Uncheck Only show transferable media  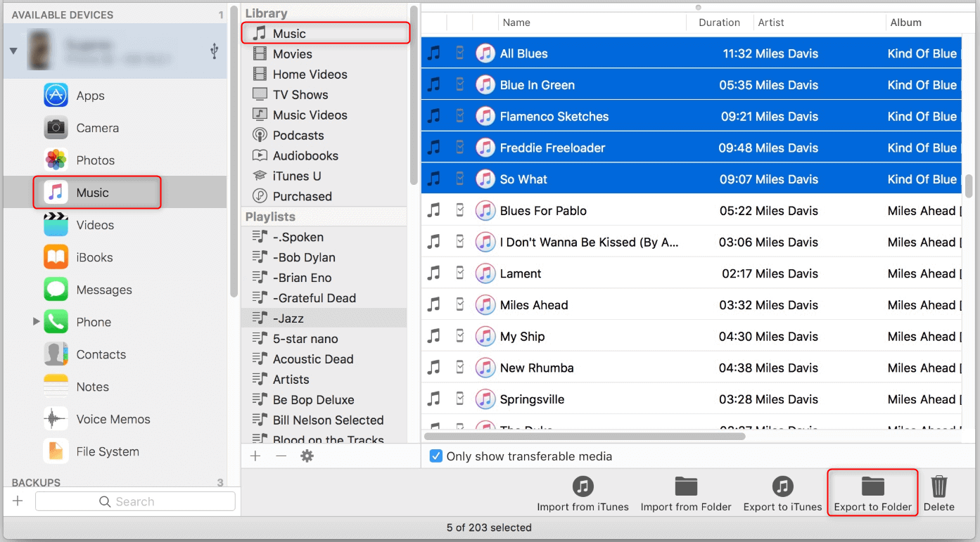pyautogui.click(x=436, y=456)
